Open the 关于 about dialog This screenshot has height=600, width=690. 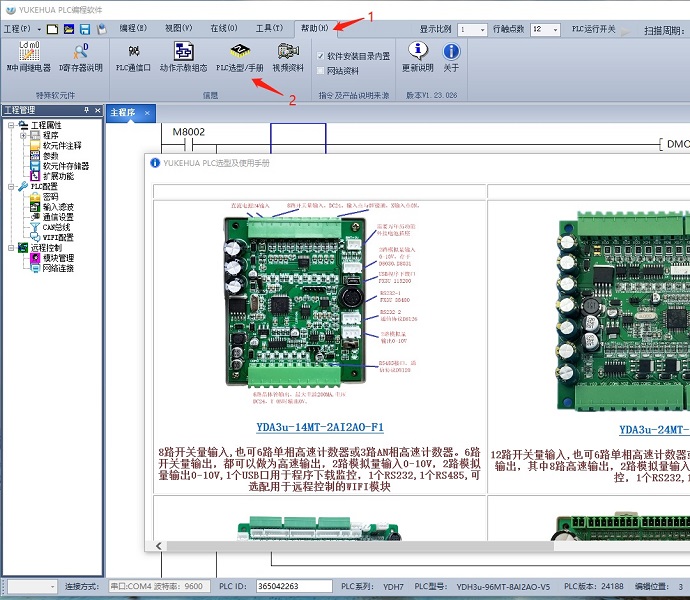click(x=451, y=56)
